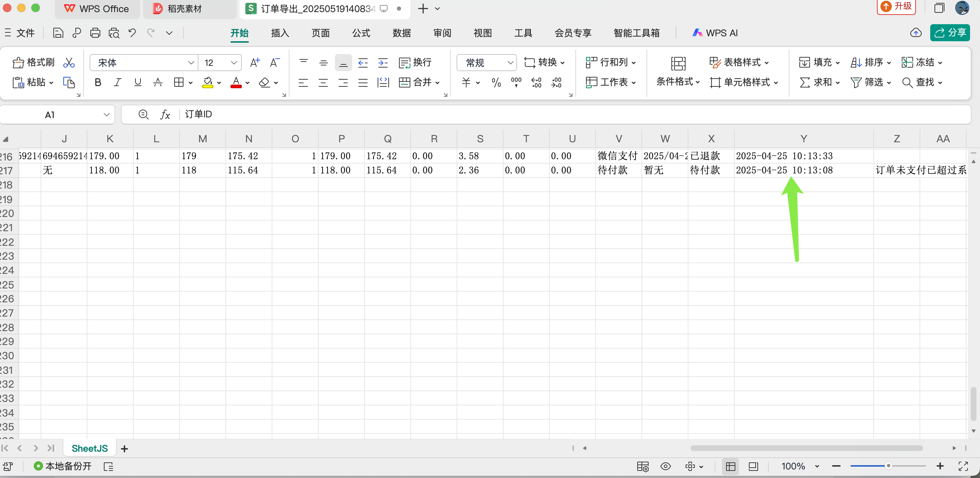
Task: Switch to page layout view in status bar
Action: click(x=753, y=466)
